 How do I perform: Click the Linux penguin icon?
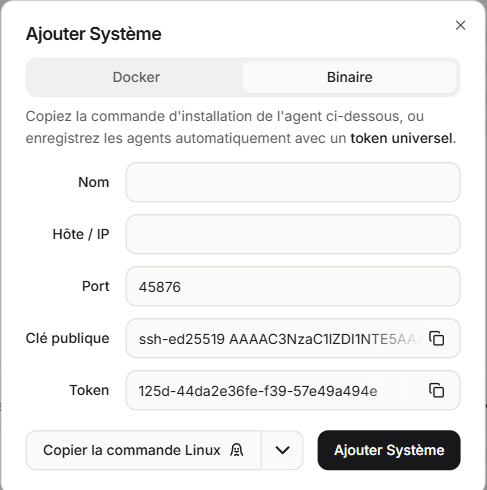tap(236, 450)
